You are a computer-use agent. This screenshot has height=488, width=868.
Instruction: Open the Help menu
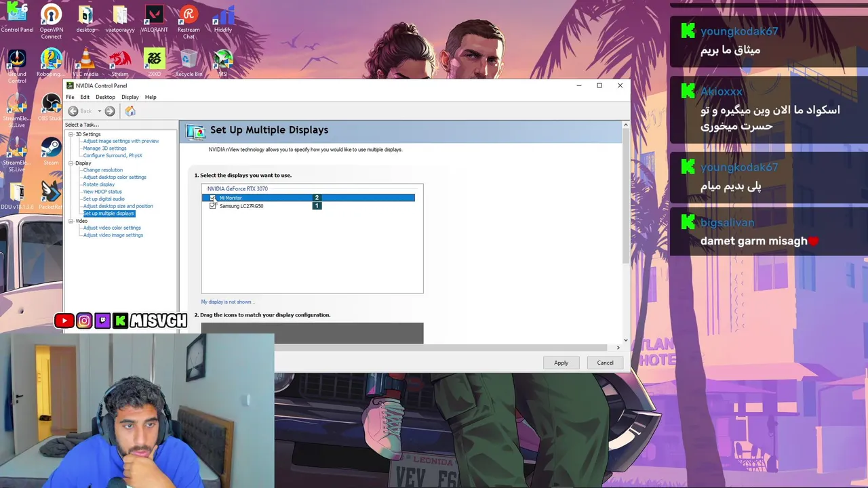point(151,97)
